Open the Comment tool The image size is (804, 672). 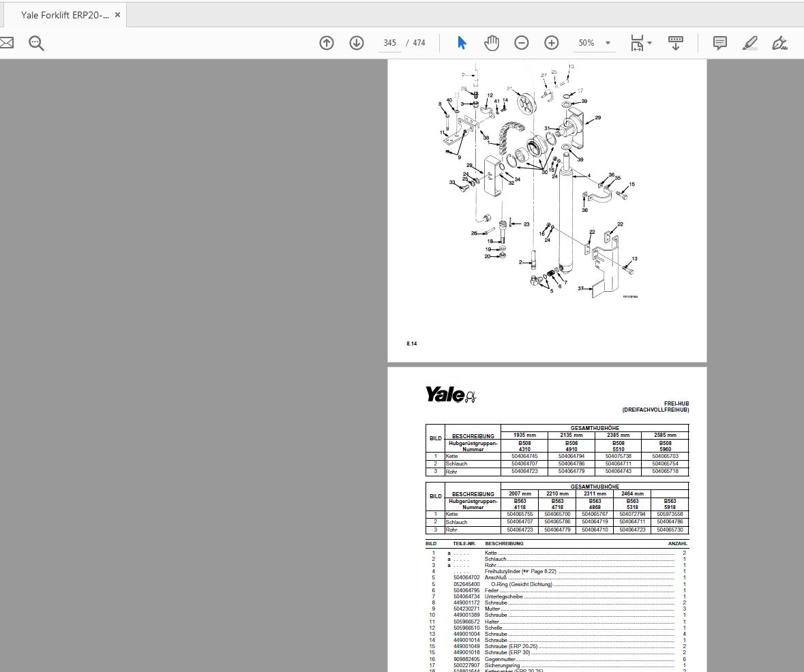719,42
